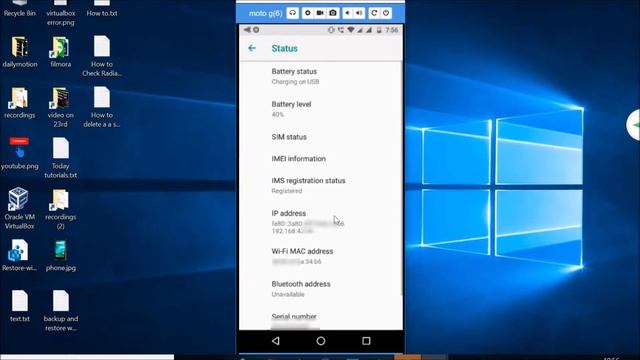
Task: Click the green arrow tab at screen edge
Action: pos(634,125)
